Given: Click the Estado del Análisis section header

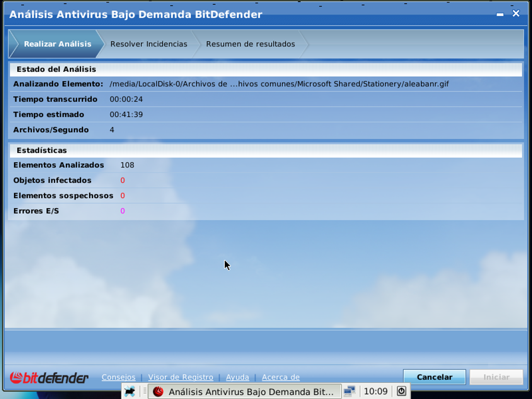Looking at the screenshot, I should 265,69.
